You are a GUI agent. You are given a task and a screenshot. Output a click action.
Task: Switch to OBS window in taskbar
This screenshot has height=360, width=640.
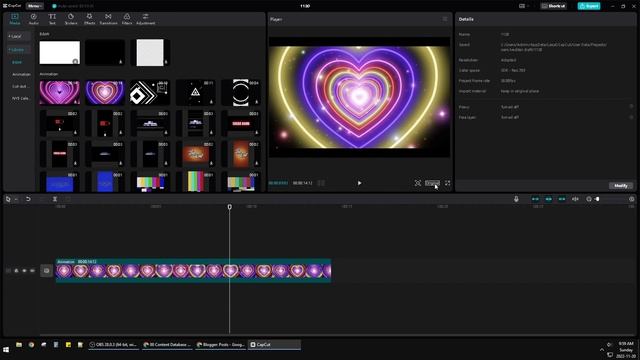pos(113,345)
